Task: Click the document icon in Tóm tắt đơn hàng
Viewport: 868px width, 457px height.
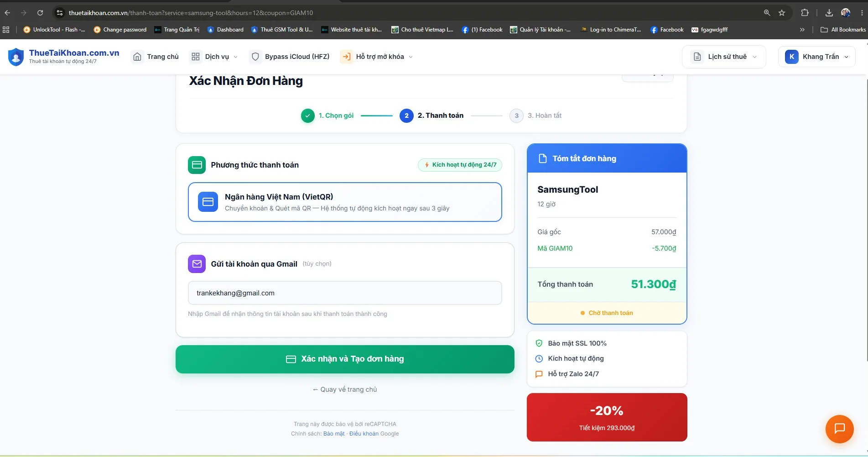Action: (x=542, y=158)
